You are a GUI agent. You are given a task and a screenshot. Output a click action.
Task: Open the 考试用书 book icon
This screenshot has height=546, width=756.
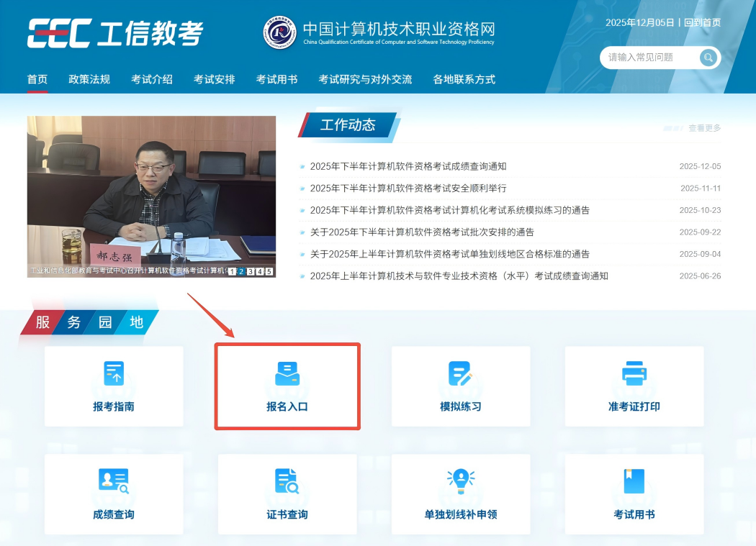coord(634,481)
